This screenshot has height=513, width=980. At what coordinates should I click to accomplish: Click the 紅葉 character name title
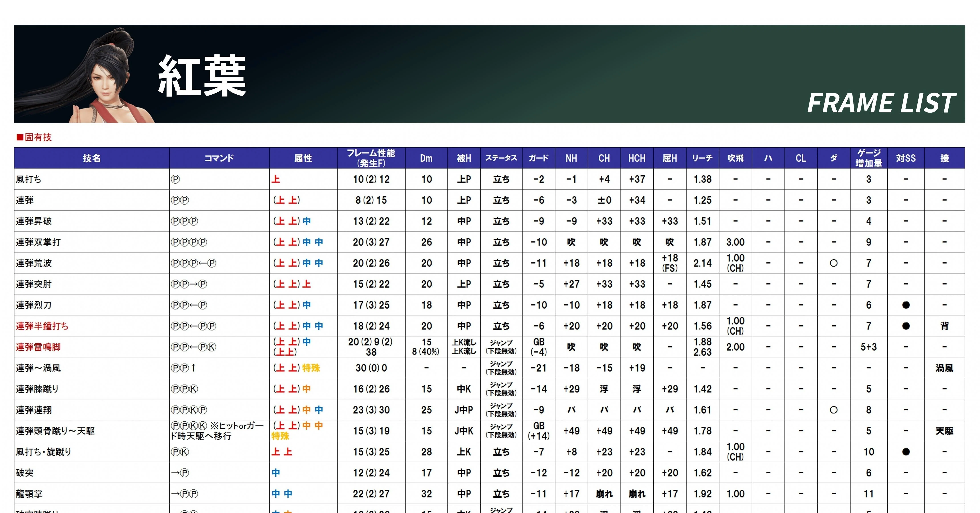[x=202, y=76]
